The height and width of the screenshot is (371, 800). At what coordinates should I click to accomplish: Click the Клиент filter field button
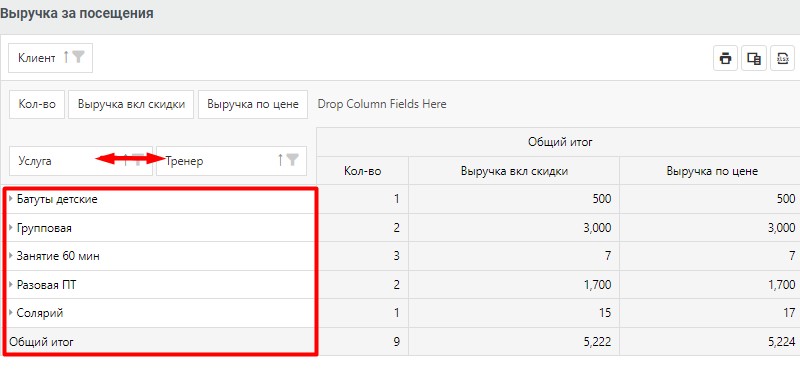tap(51, 58)
